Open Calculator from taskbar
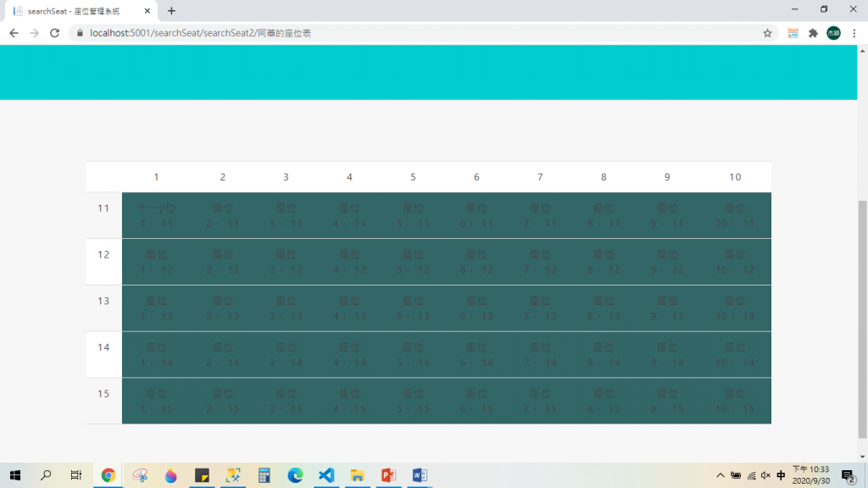Screen dimensions: 868x488 tap(264, 475)
